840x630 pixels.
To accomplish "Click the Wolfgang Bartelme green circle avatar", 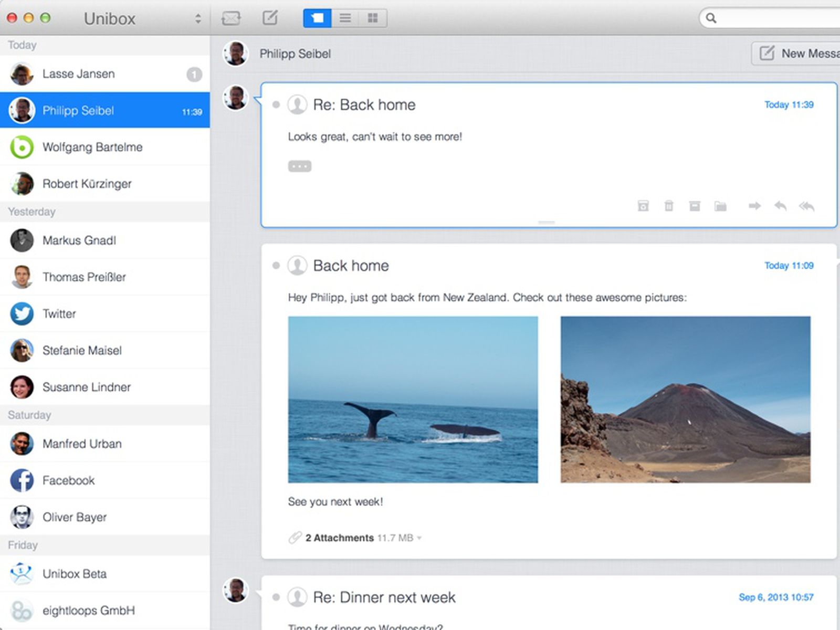I will pyautogui.click(x=22, y=147).
